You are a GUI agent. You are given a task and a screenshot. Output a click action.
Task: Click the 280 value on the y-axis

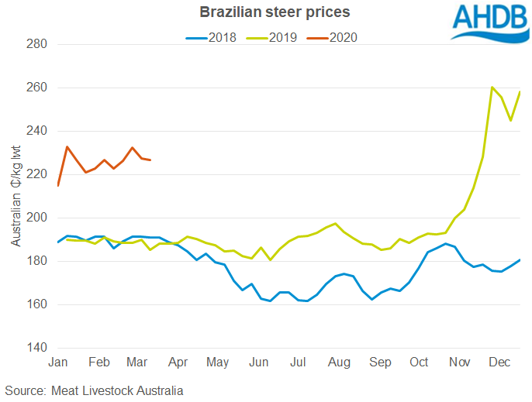click(38, 45)
